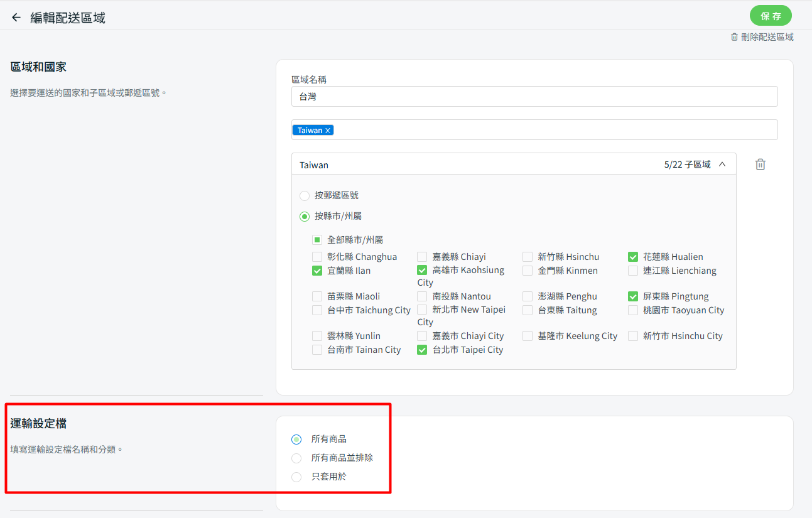This screenshot has width=812, height=518.
Task: Click the 區域名稱 input field
Action: pyautogui.click(x=534, y=97)
